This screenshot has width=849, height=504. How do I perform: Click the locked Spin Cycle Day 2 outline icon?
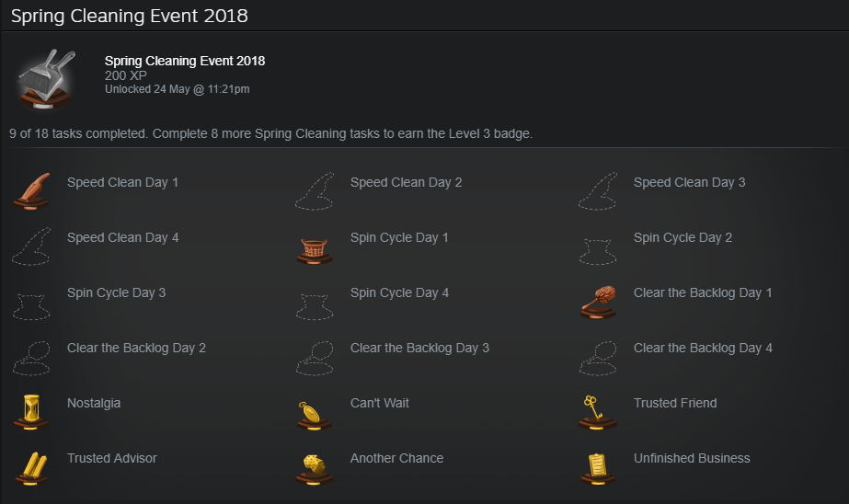click(598, 252)
